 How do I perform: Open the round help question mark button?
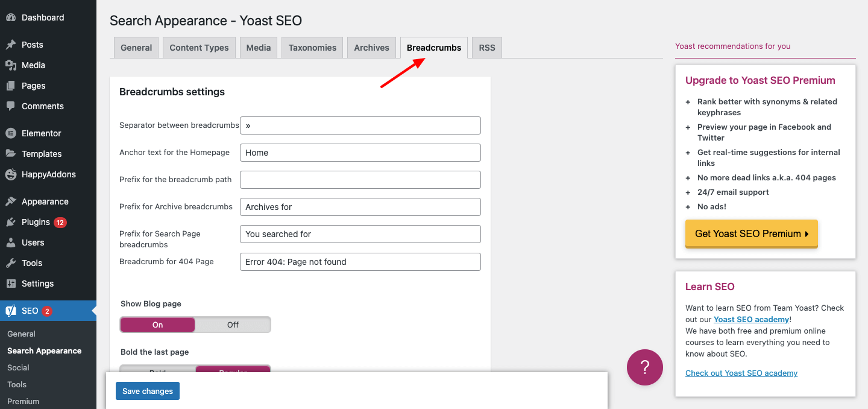click(x=644, y=367)
